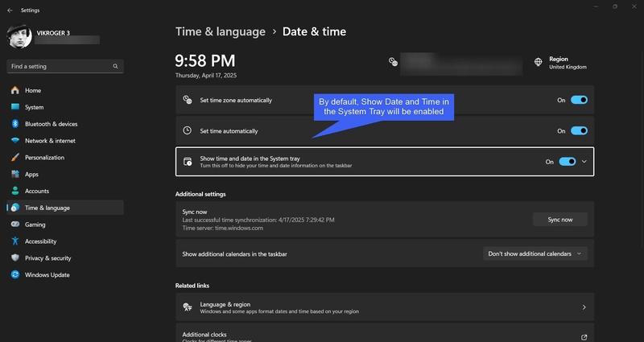Go to Network & internet section
This screenshot has width=644, height=342.
point(51,141)
